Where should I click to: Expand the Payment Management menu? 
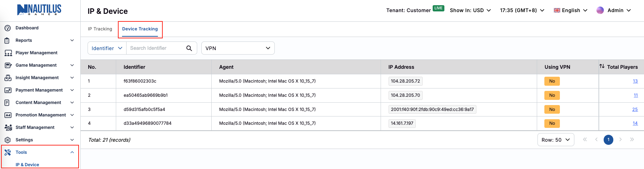pos(40,90)
